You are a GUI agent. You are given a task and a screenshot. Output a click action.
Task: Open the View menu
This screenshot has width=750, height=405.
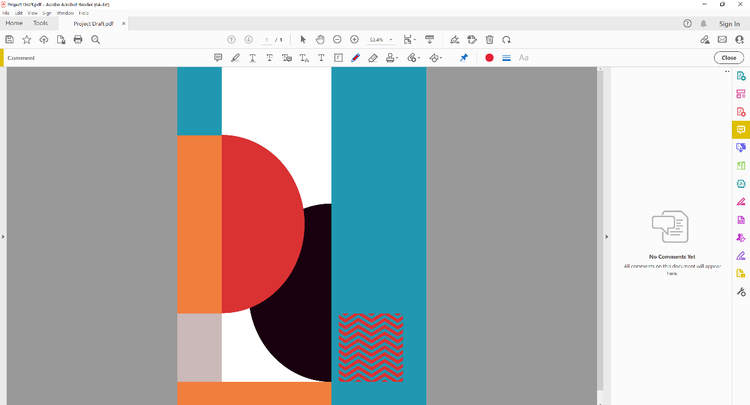point(33,13)
